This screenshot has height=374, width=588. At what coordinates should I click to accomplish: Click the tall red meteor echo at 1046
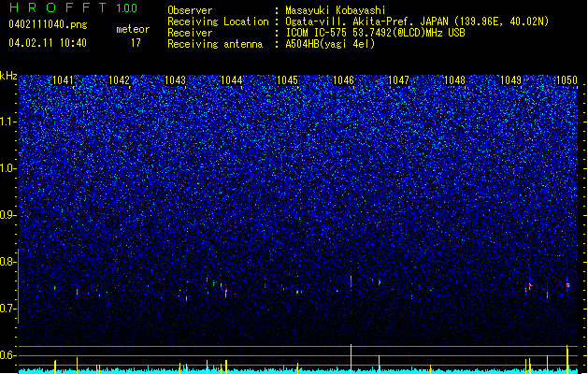[x=351, y=281]
